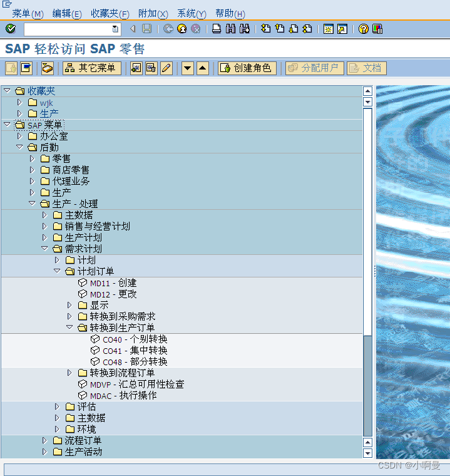The height and width of the screenshot is (476, 450).
Task: Click the Find binoculars icon
Action: tap(230, 29)
